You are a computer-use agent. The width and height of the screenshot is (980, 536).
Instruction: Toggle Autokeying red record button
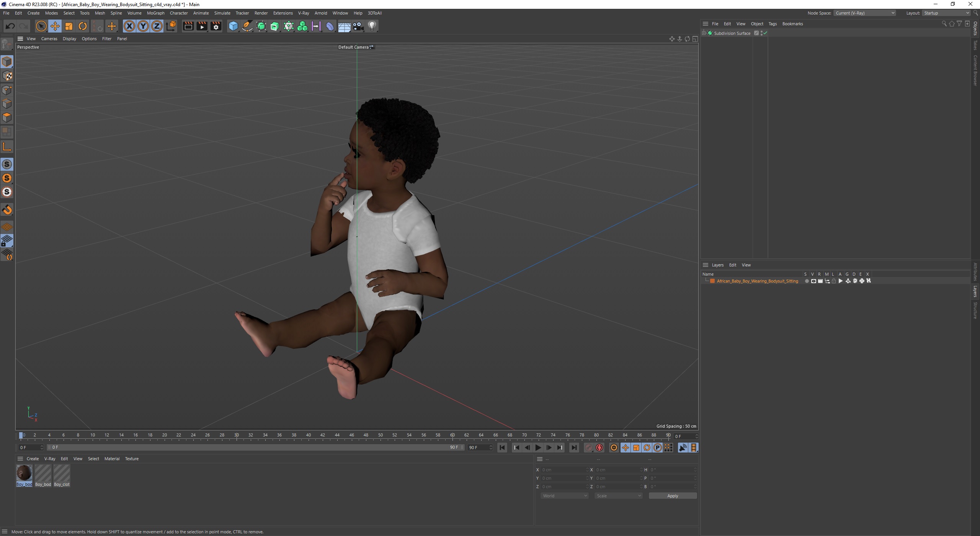[x=600, y=448]
